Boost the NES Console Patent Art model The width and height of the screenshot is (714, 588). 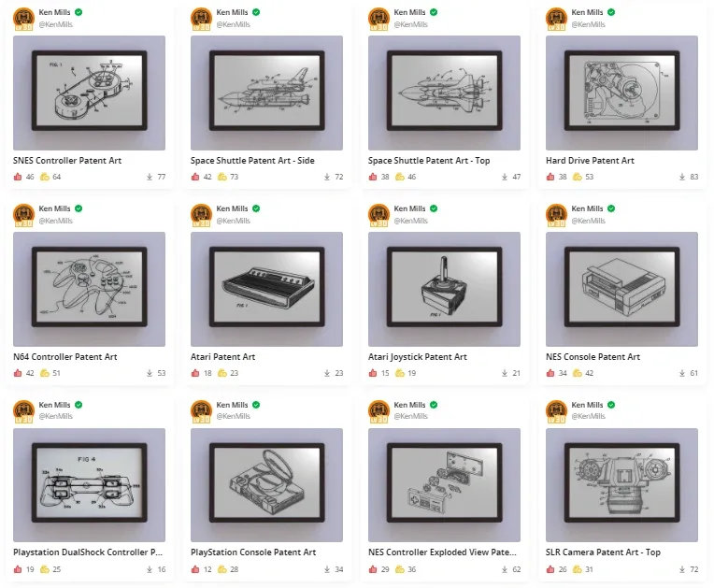point(578,373)
